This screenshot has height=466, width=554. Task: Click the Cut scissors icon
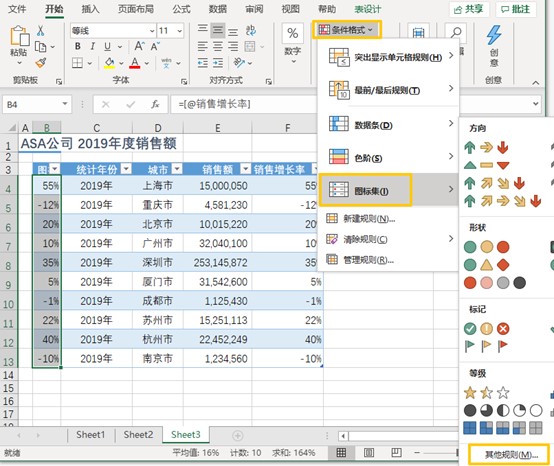[41, 31]
